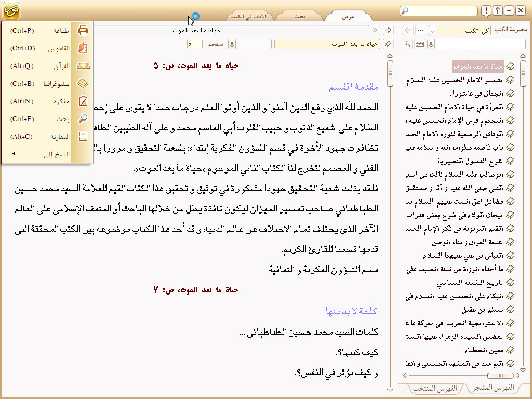Click heading link مقدمة القسم
Screen dimensions: 532x399
pos(353,87)
